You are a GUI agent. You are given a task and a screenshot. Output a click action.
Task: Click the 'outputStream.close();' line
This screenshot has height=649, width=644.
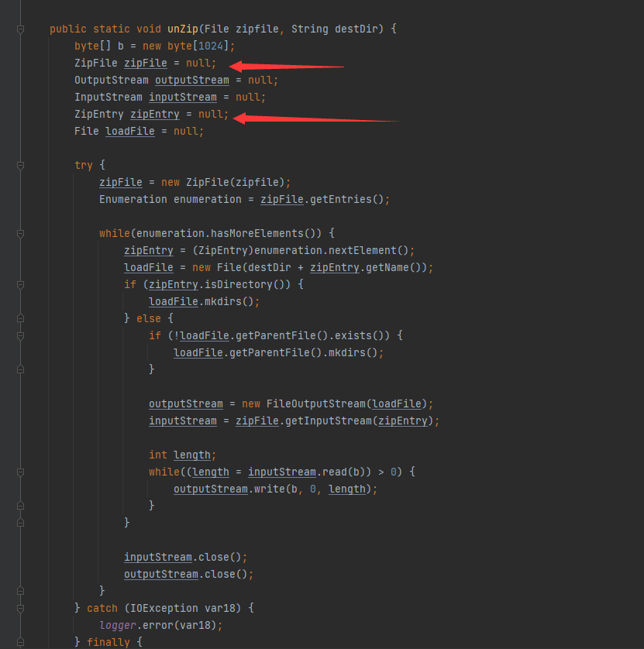[189, 574]
